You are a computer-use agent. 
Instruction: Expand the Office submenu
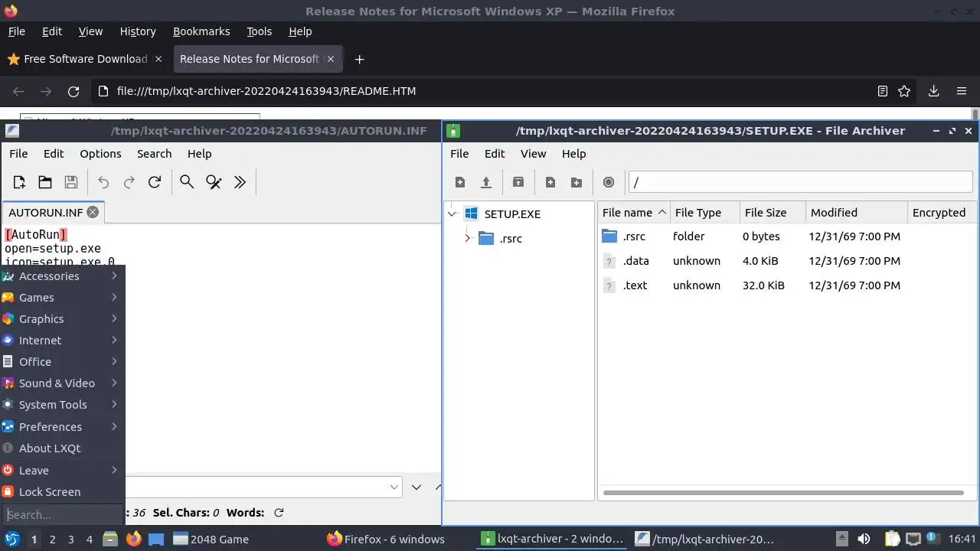click(63, 362)
